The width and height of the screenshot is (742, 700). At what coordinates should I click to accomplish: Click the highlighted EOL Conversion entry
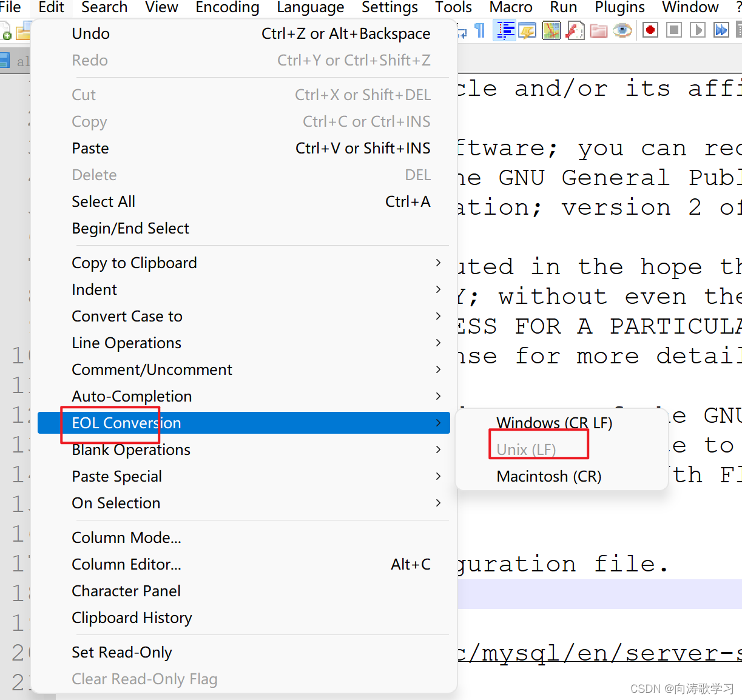point(244,423)
